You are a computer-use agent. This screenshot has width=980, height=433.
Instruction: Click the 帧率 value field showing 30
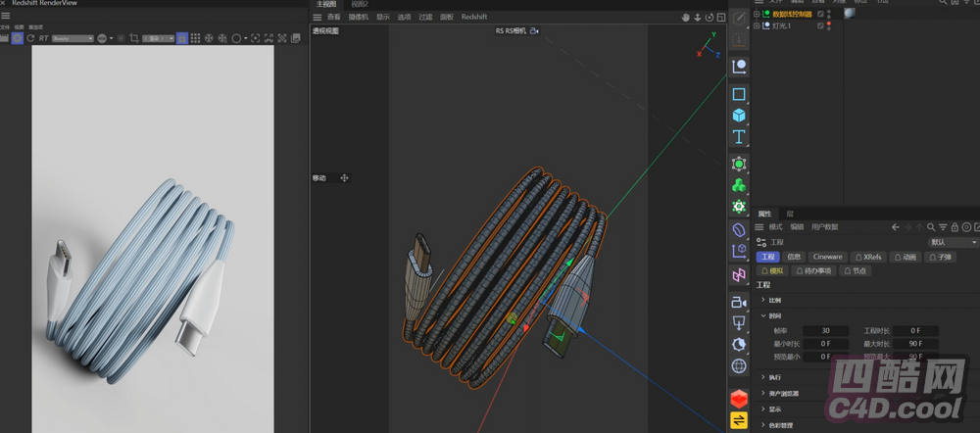[x=826, y=331]
